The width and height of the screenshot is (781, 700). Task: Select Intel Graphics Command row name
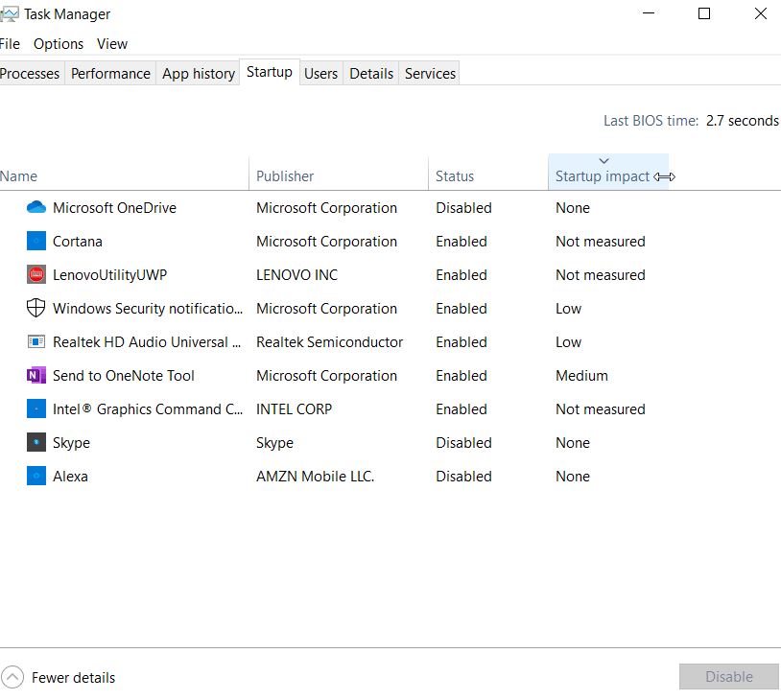(x=148, y=409)
